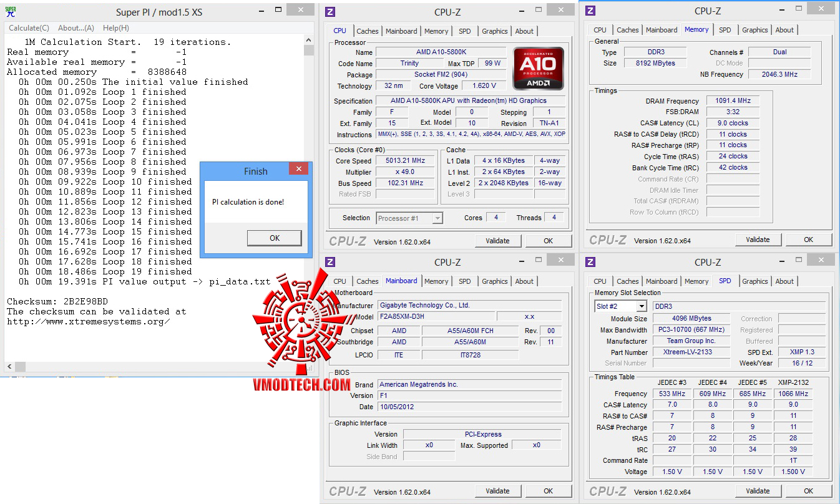Close the Finish dialog with its X button
This screenshot has height=504, width=840.
tap(298, 170)
